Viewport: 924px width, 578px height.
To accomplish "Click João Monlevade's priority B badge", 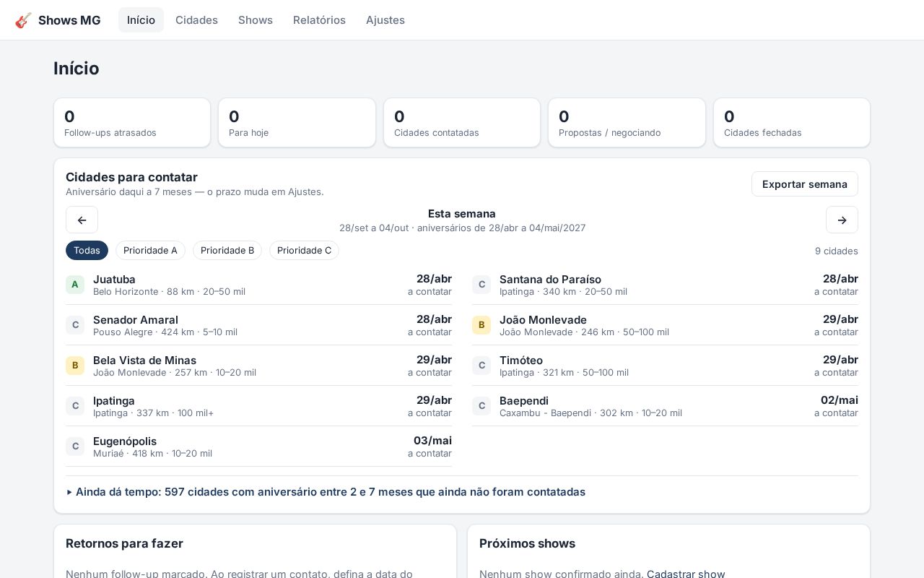I will pyautogui.click(x=481, y=325).
